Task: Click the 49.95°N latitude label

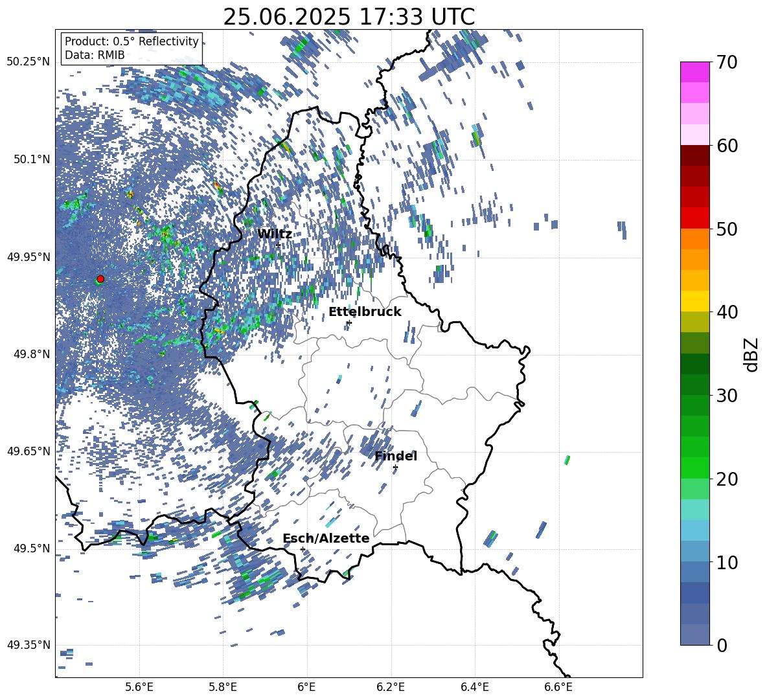Action: [x=29, y=256]
